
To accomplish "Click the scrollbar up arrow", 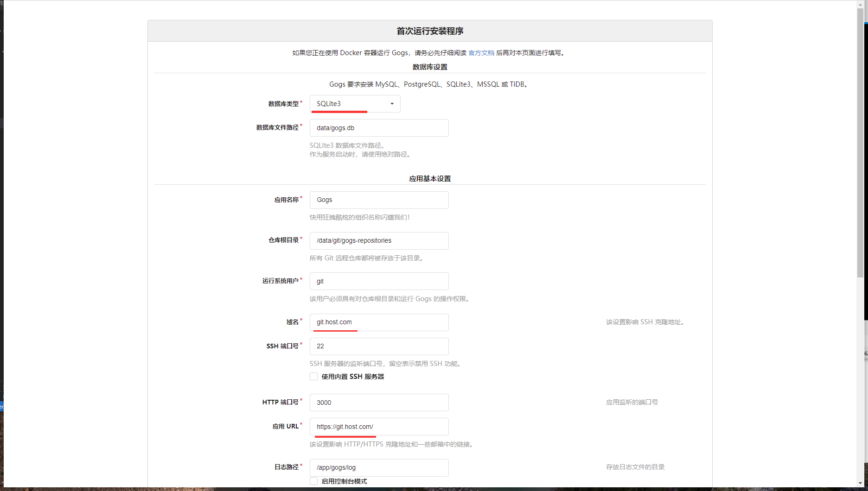I will click(x=860, y=4).
